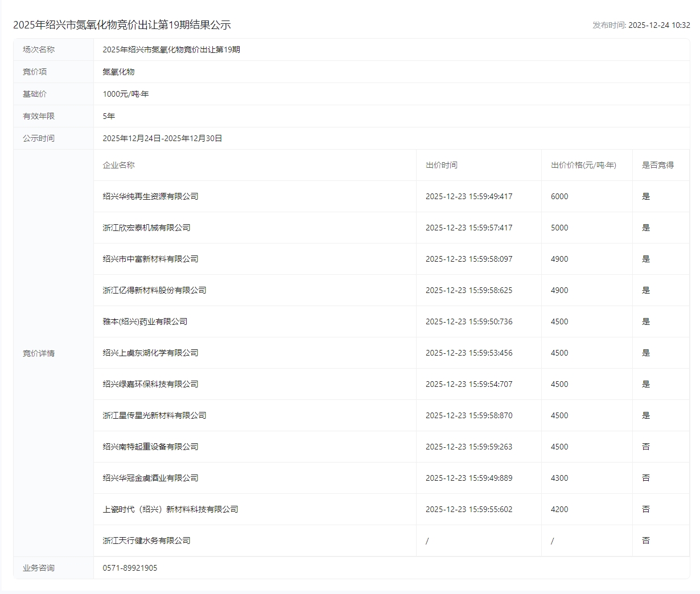Click the 公示时间 date range value
This screenshot has width=700, height=594.
point(162,138)
